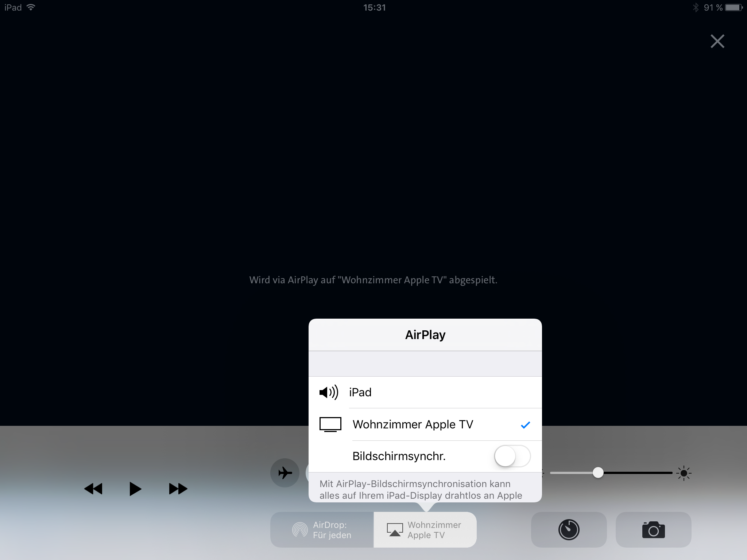Image resolution: width=747 pixels, height=560 pixels.
Task: Open the Timer shortcut
Action: (569, 530)
